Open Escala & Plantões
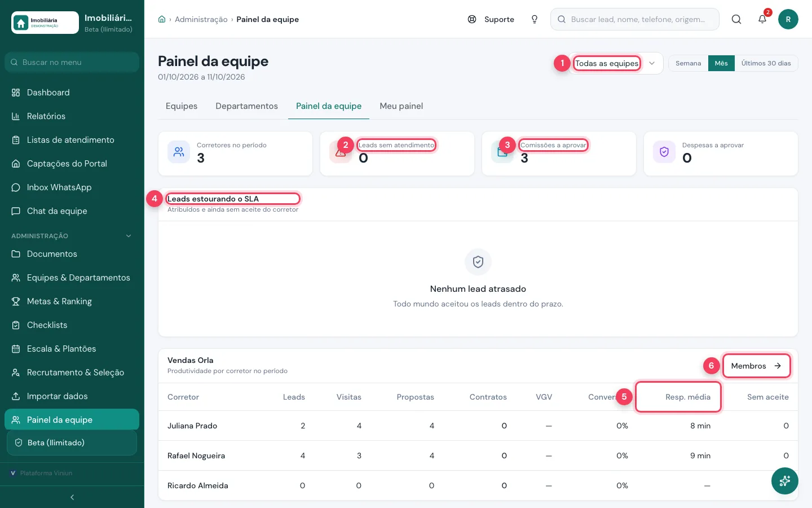The width and height of the screenshot is (812, 508). click(72, 349)
